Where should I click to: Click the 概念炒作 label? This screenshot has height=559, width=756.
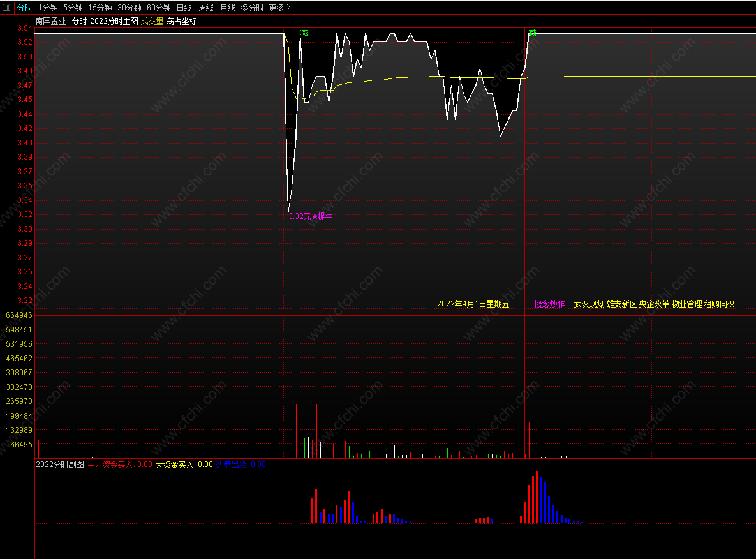pos(550,304)
